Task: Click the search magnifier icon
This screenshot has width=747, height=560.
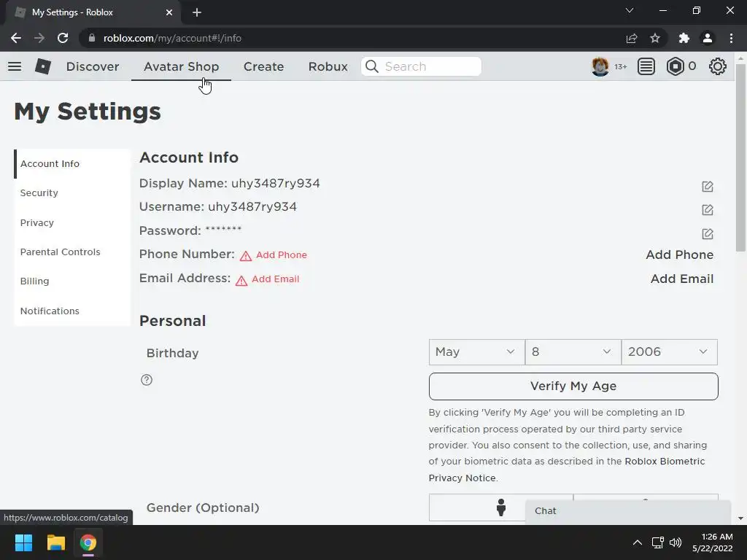Action: pyautogui.click(x=372, y=66)
